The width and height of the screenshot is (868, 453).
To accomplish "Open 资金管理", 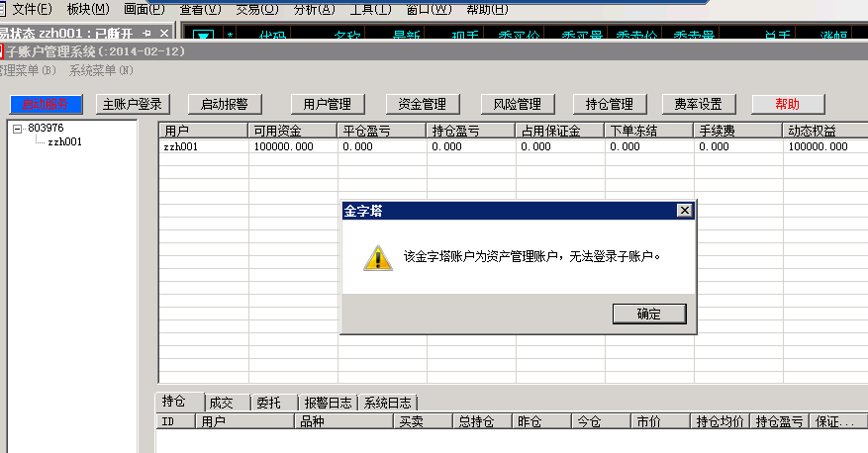I will (x=422, y=104).
